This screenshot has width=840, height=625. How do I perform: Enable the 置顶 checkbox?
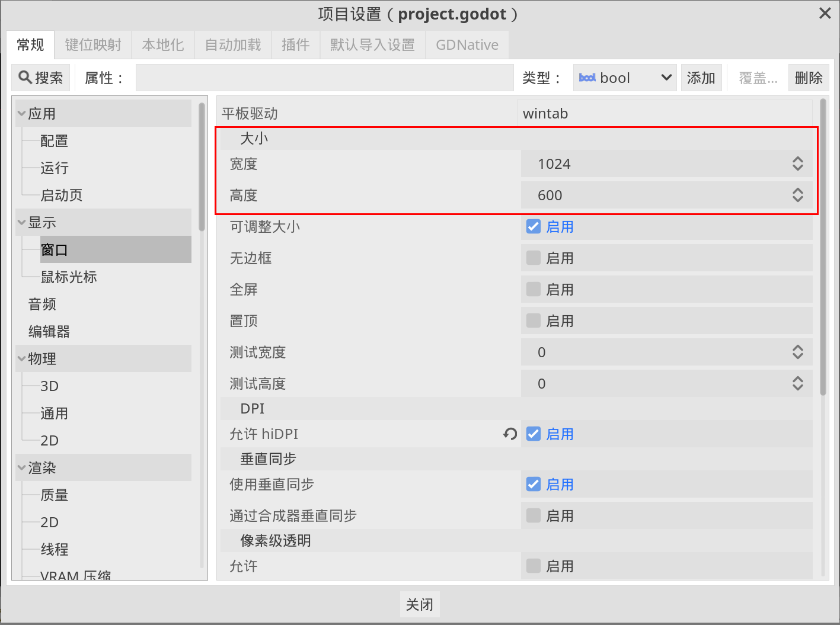click(534, 320)
